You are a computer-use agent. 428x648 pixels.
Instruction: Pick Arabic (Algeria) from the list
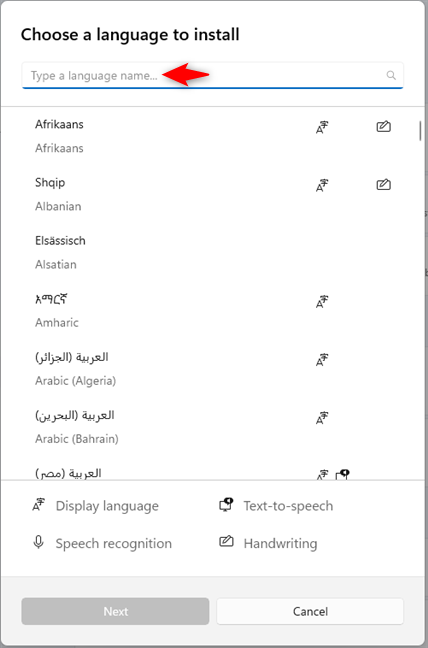210,368
